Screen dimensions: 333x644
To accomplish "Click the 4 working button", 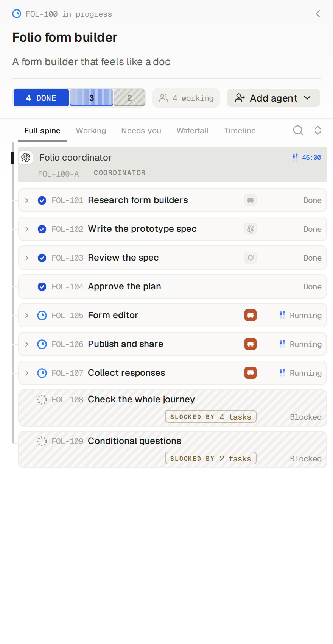I will (186, 98).
